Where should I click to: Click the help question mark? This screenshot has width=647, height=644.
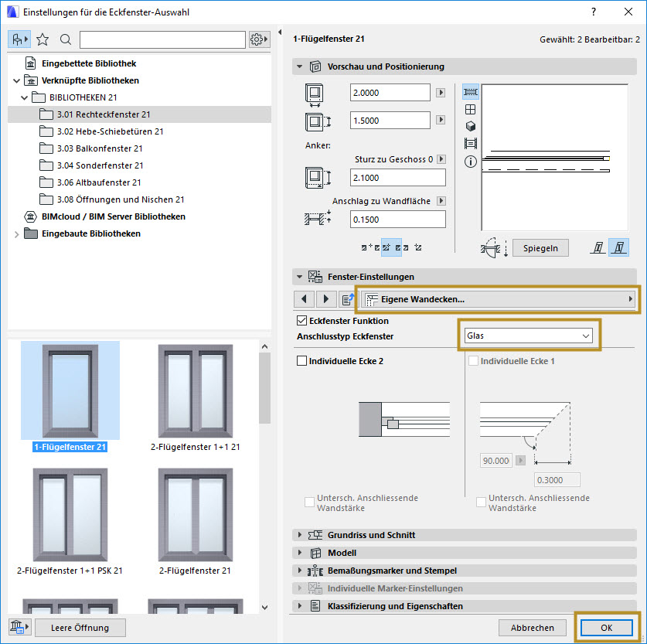[x=594, y=12]
